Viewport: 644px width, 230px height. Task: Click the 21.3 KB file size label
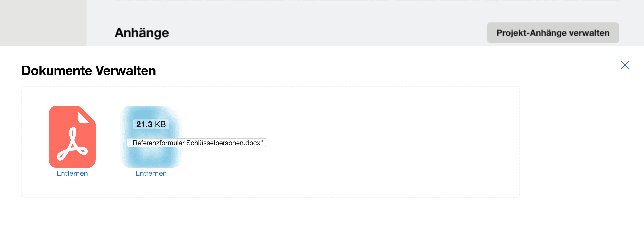[151, 124]
